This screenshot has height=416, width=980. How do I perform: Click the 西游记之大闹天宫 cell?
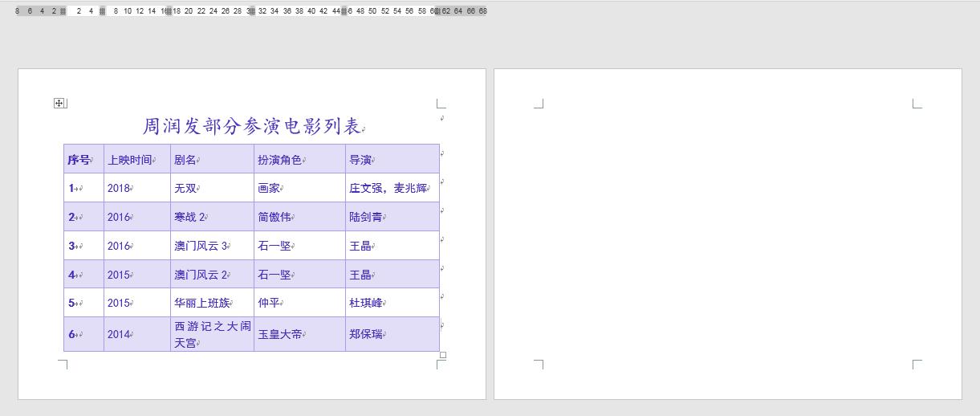click(212, 334)
